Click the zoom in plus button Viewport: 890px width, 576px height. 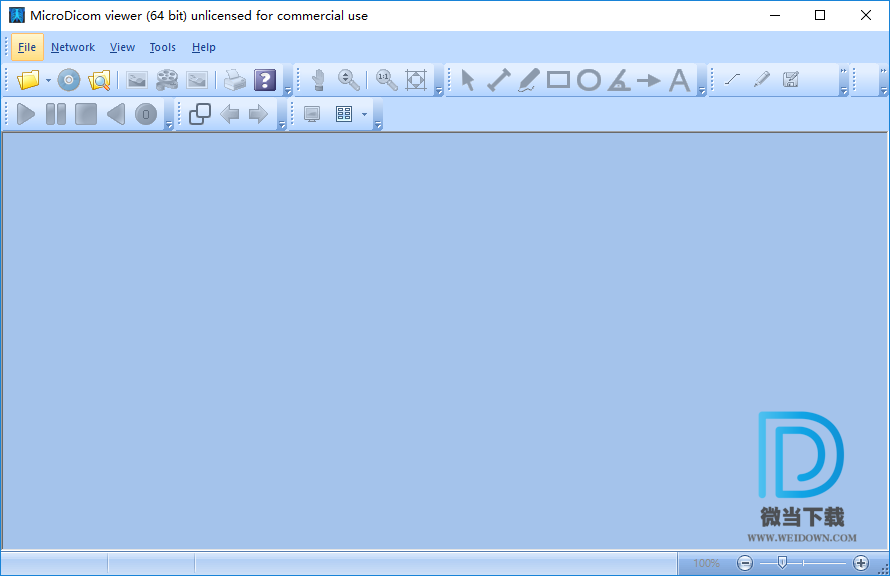click(x=861, y=563)
